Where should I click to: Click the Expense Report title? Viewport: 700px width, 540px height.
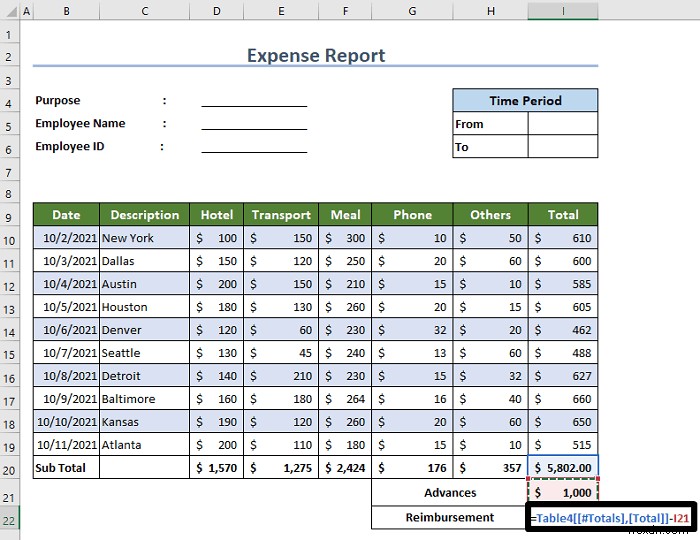coord(316,55)
